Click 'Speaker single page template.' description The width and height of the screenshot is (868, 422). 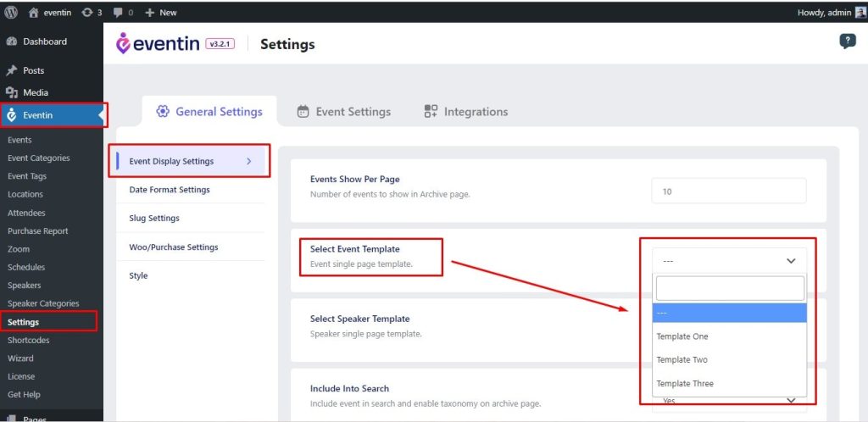[366, 334]
